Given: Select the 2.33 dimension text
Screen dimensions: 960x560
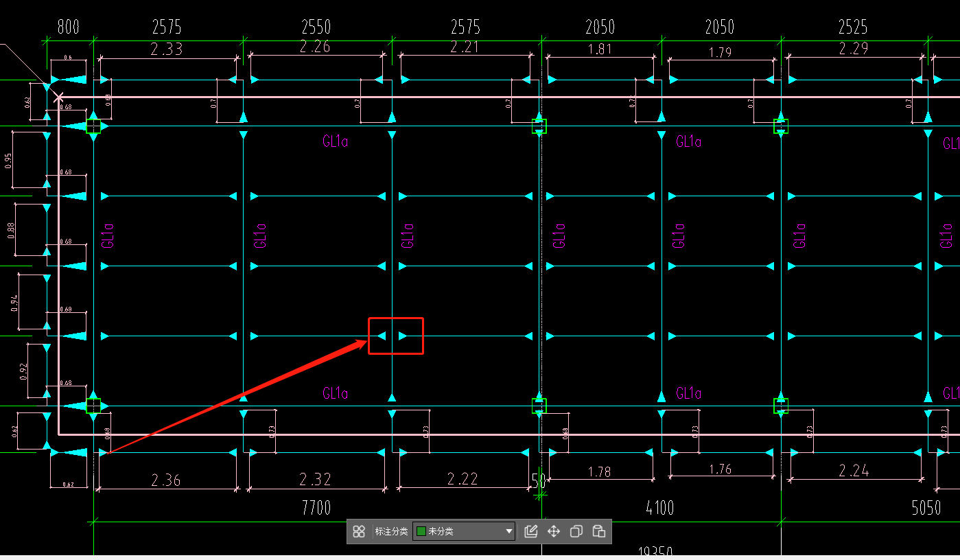Looking at the screenshot, I should click(167, 48).
